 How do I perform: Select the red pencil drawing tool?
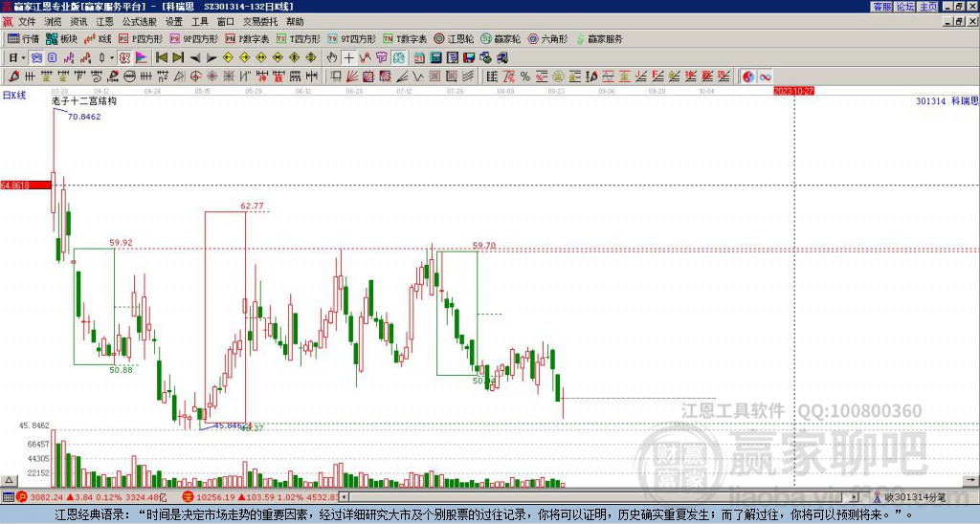tap(13, 76)
